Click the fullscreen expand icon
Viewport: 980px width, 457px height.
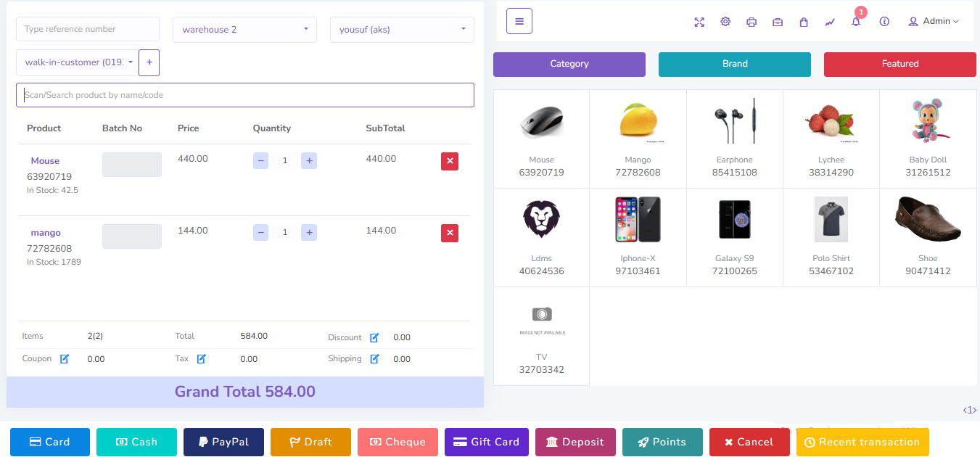click(x=699, y=22)
